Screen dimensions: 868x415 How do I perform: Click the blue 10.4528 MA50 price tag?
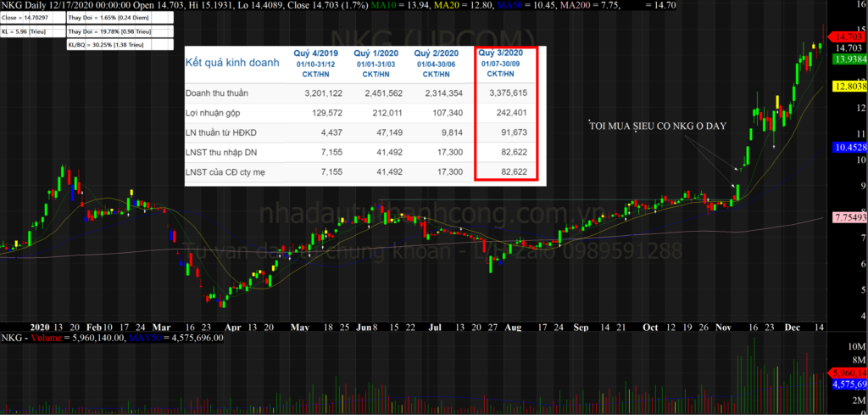click(x=849, y=147)
